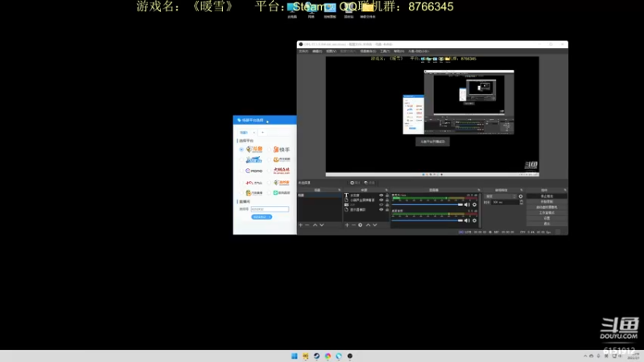Viewport: 644px width, 362px height.
Task: Lock the second source in Sources list
Action: click(x=387, y=200)
